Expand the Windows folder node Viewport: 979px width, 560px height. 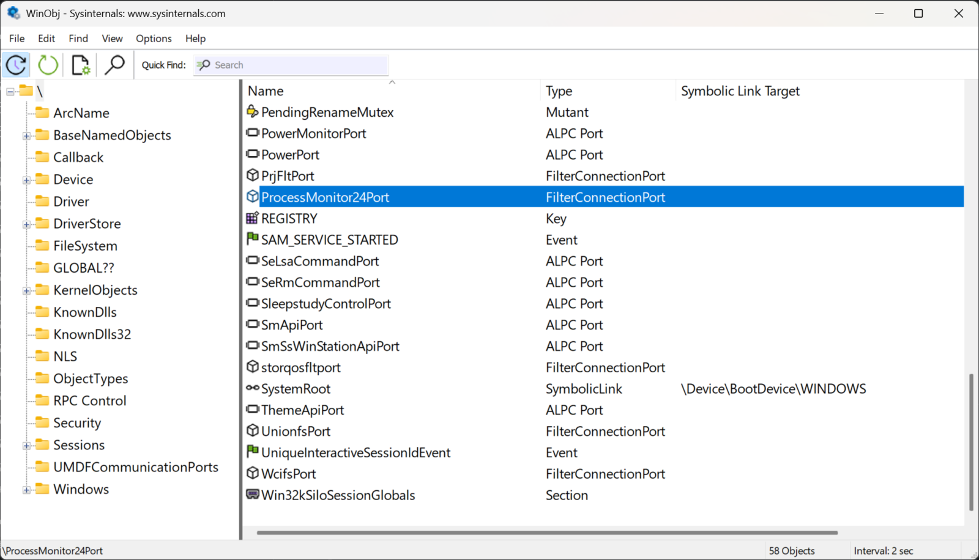click(26, 490)
